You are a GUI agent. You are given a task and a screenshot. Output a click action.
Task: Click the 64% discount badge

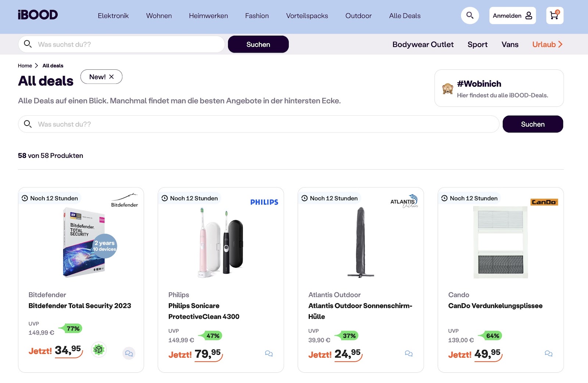[490, 336]
